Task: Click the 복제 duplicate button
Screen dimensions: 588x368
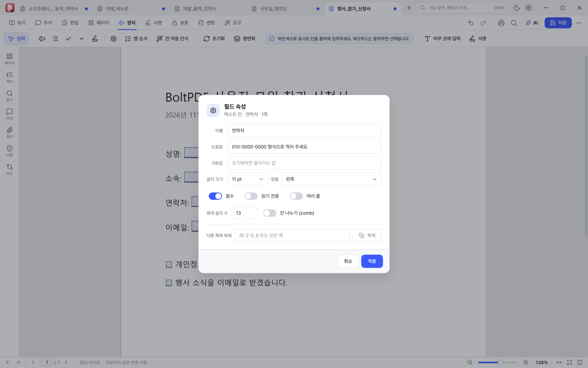Action: [x=367, y=236]
